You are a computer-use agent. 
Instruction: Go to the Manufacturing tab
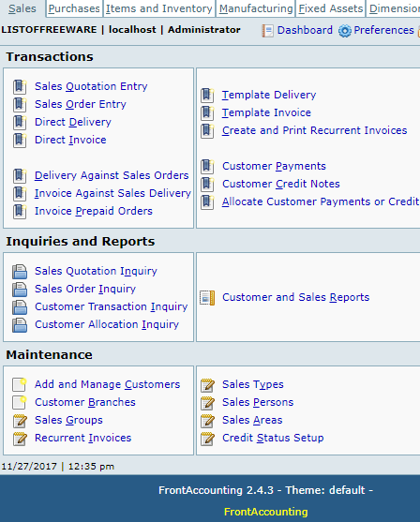[x=256, y=8]
